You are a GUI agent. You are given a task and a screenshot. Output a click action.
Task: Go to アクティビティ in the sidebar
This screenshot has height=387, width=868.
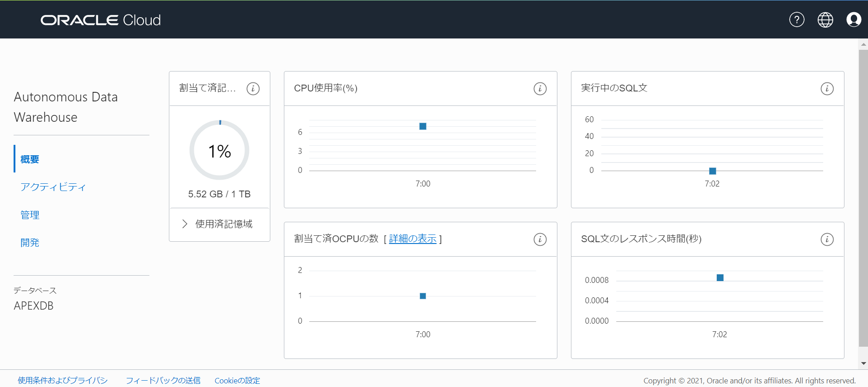(53, 187)
